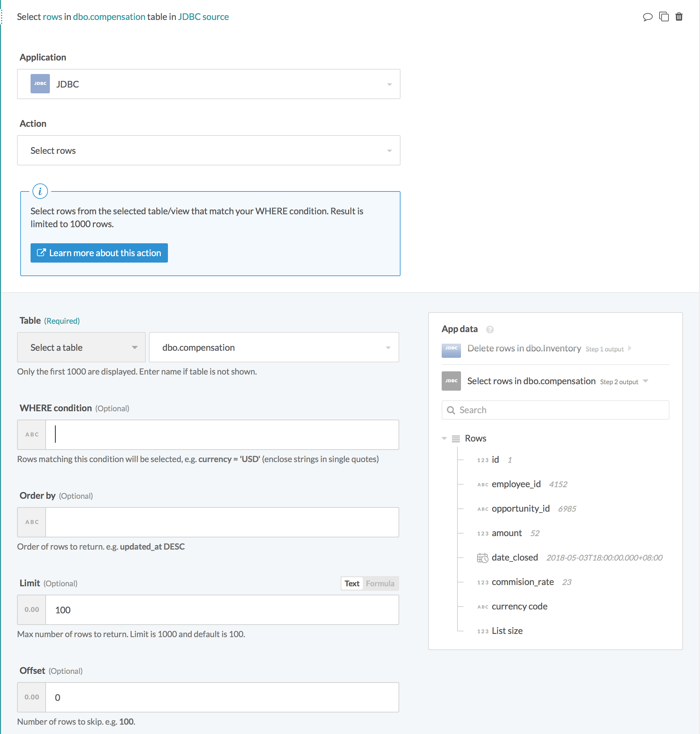The height and width of the screenshot is (734, 700).
Task: Click the Application JDBC dropdown
Action: click(x=209, y=84)
